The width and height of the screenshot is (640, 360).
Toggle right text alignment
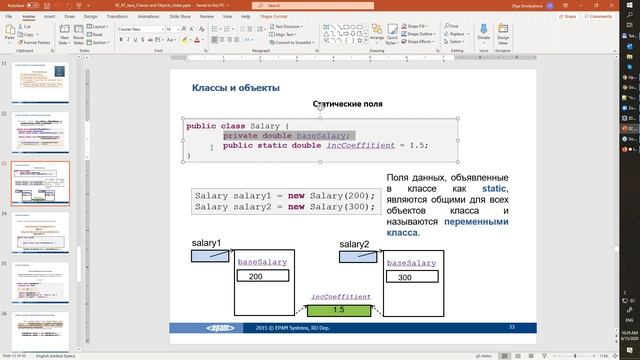pyautogui.click(x=229, y=40)
